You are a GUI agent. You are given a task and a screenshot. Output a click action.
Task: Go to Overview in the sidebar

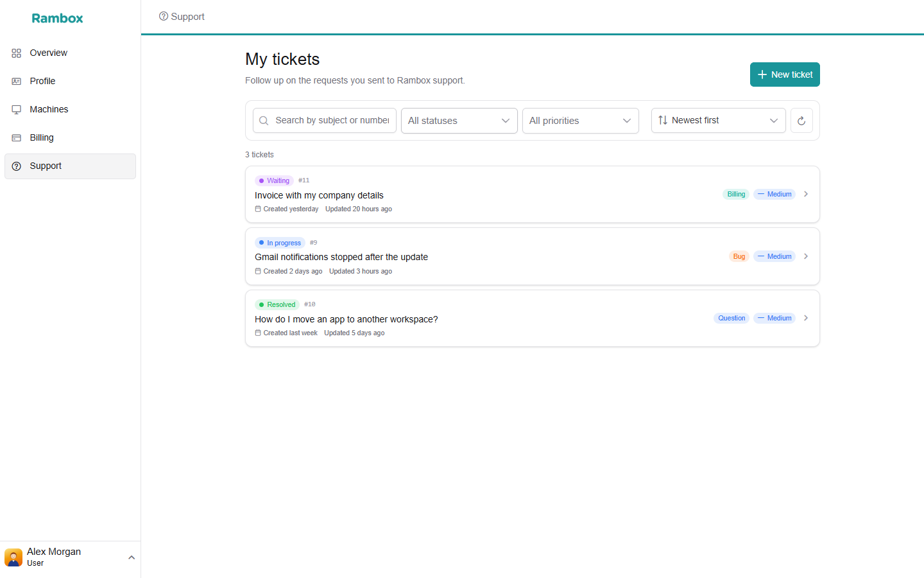tap(71, 53)
